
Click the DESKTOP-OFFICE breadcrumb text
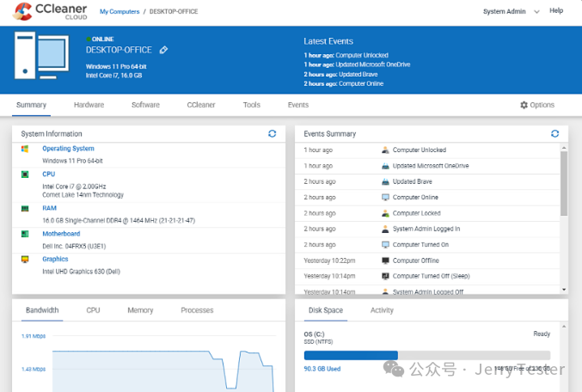coord(174,11)
